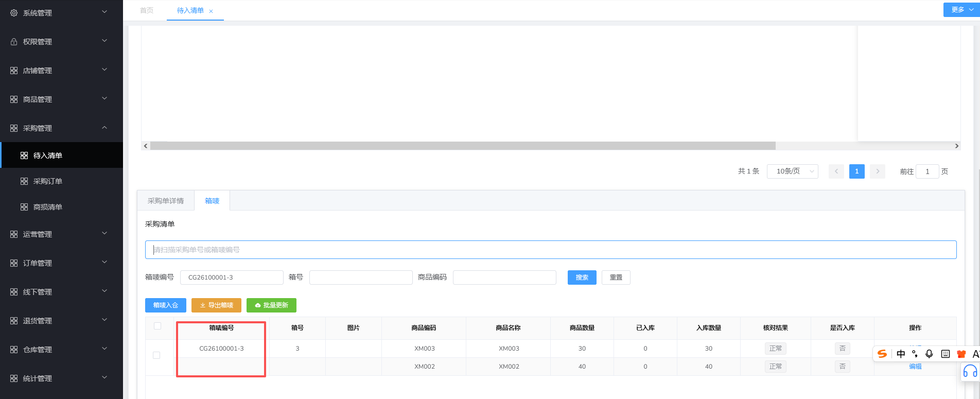Click the 线下管理 grid icon
980x399 pixels.
click(x=14, y=292)
